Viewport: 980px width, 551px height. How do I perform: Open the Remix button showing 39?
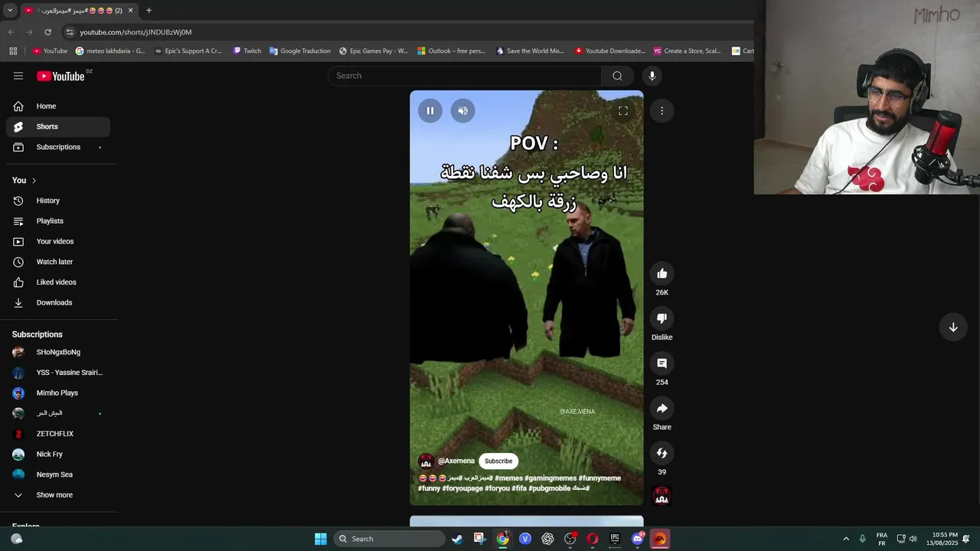[x=662, y=453]
